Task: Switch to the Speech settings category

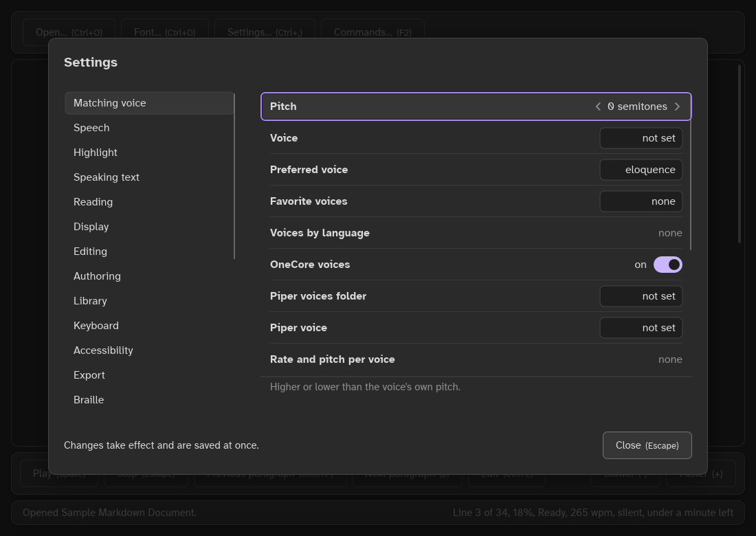Action: coord(149,128)
